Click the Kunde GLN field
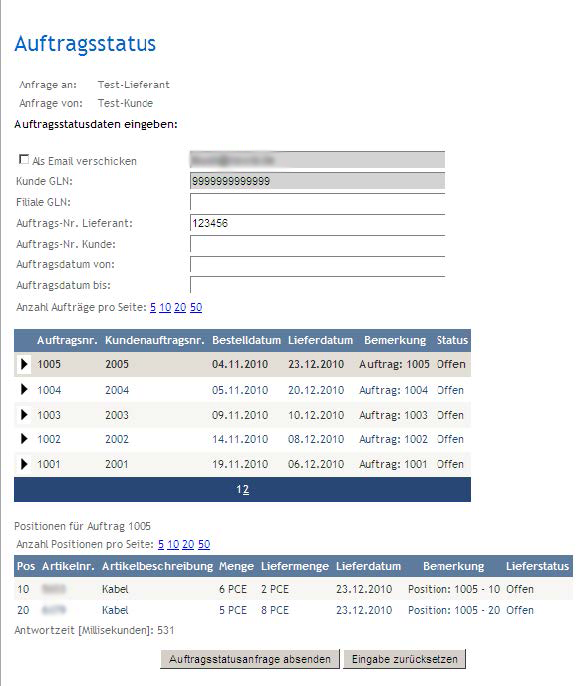The height and width of the screenshot is (686, 585). click(317, 181)
